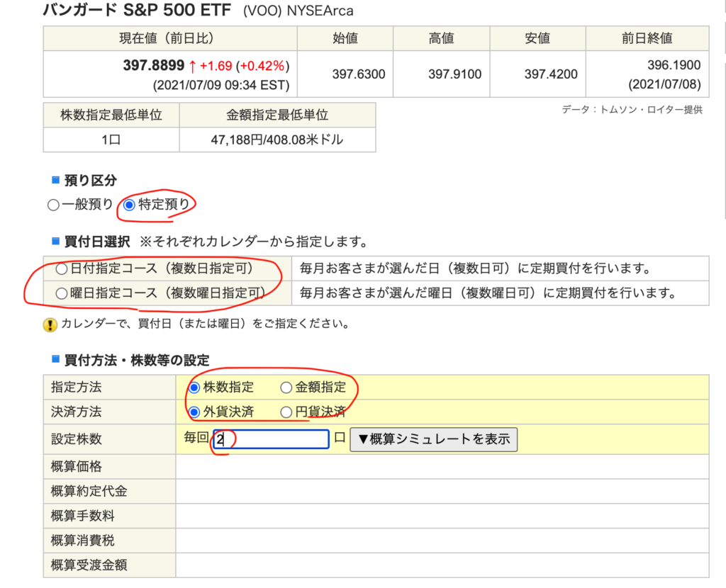Click the バンガード S&P 500 ETF title
The height and width of the screenshot is (588, 726).
coord(137,10)
